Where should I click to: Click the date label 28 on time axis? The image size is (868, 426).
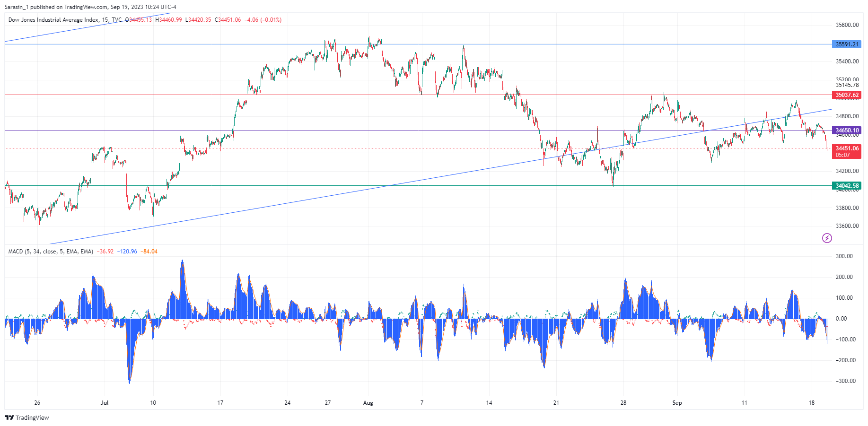point(623,403)
